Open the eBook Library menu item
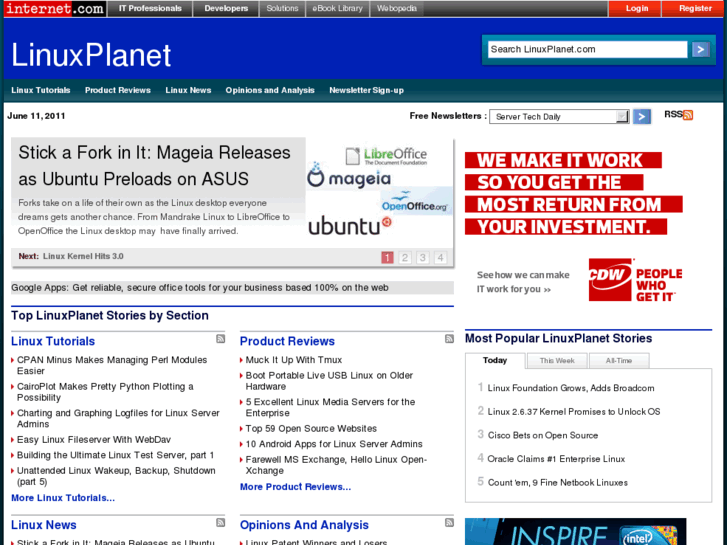727x545 pixels. point(338,8)
